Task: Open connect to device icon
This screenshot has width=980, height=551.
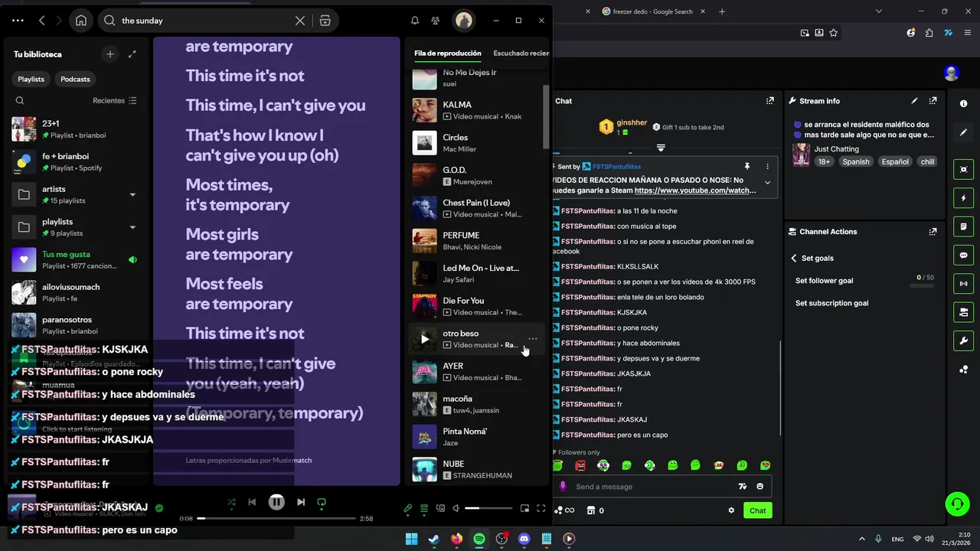Action: 440,508
